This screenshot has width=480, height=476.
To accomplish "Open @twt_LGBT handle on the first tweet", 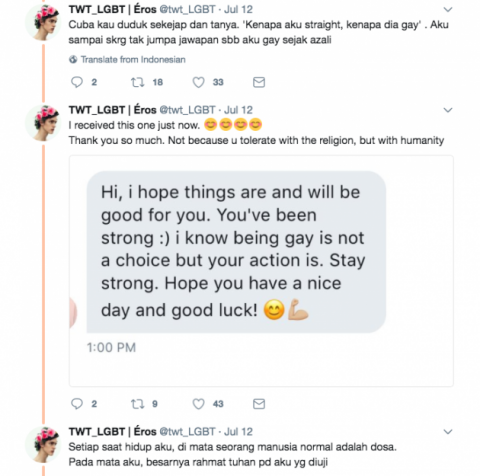I will 188,9.
